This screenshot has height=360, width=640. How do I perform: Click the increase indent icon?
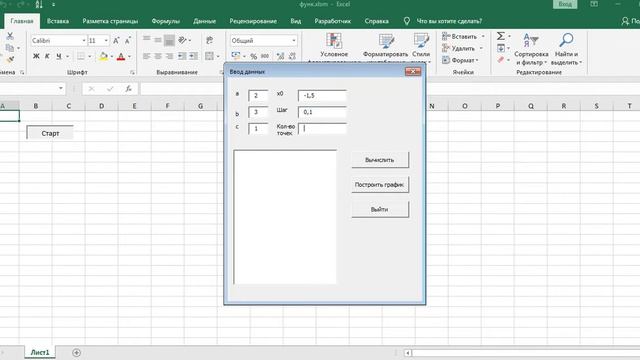point(193,56)
